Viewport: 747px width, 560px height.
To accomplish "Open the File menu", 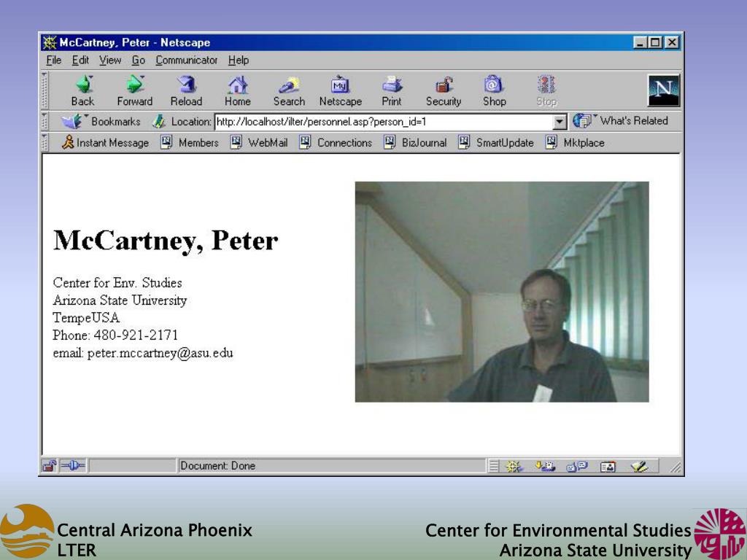I will click(x=54, y=60).
